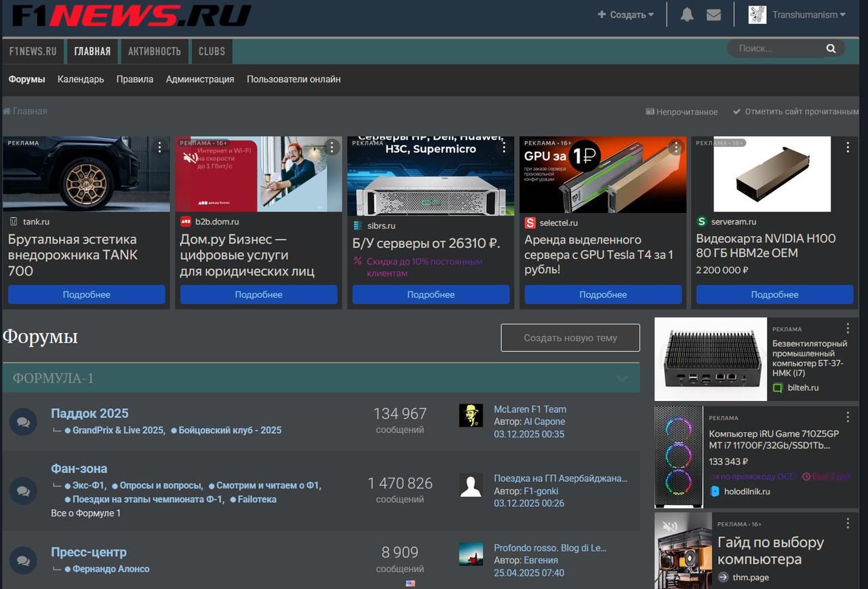The image size is (868, 589).
Task: Open the Пресс-центр forum
Action: coord(89,552)
